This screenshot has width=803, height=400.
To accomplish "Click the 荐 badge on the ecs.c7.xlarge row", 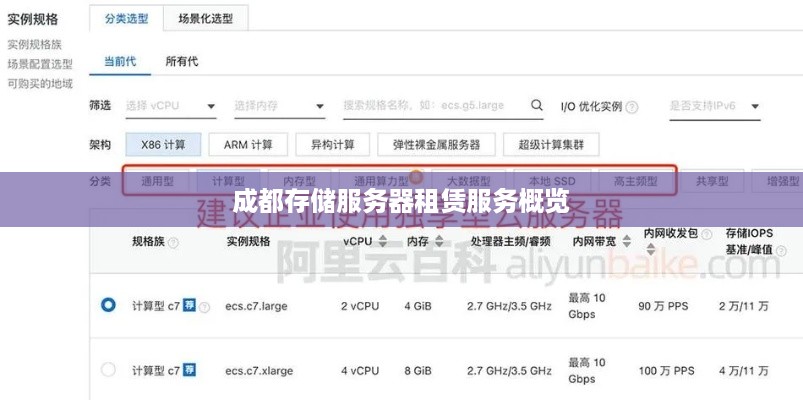I will click(189, 369).
